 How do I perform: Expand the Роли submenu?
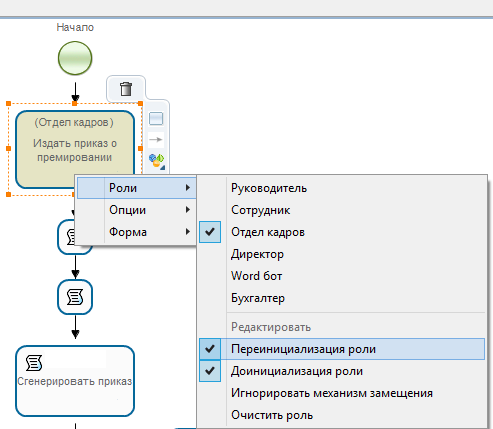(x=137, y=188)
